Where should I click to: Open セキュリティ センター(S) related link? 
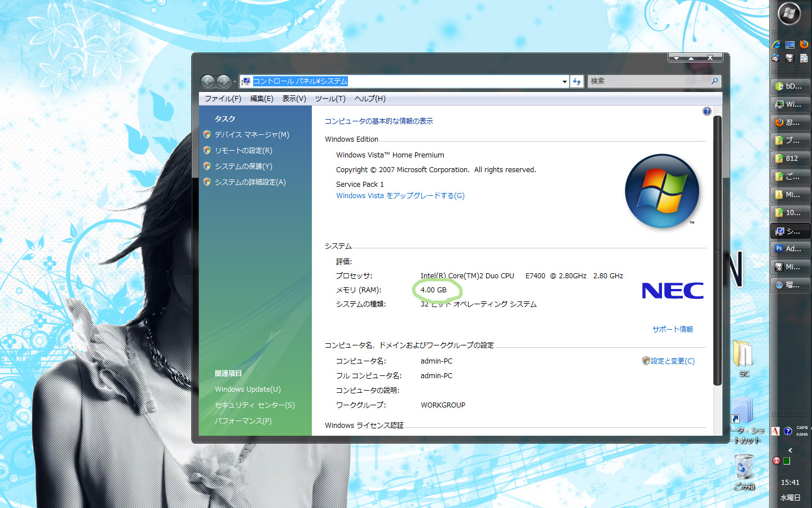pos(254,405)
